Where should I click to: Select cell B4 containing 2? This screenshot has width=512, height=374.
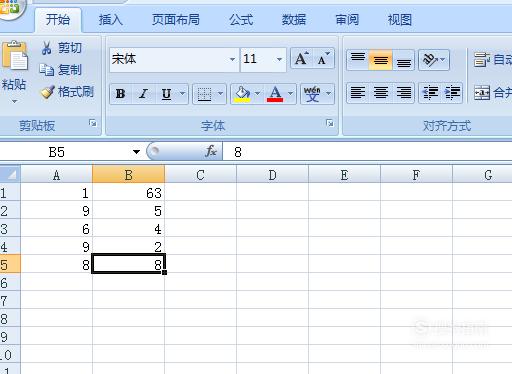point(128,246)
